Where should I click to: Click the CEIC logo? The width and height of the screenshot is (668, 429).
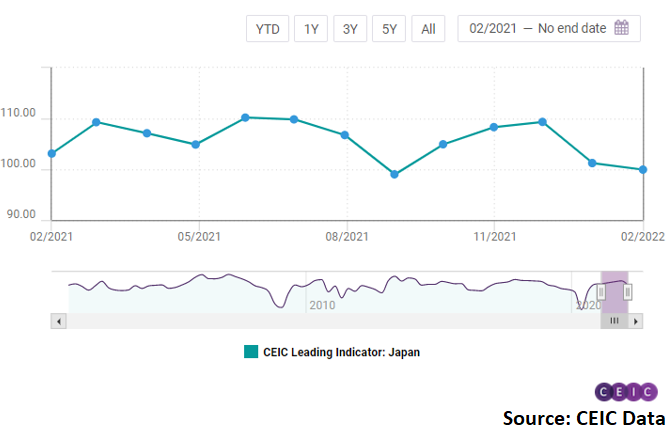tap(626, 392)
